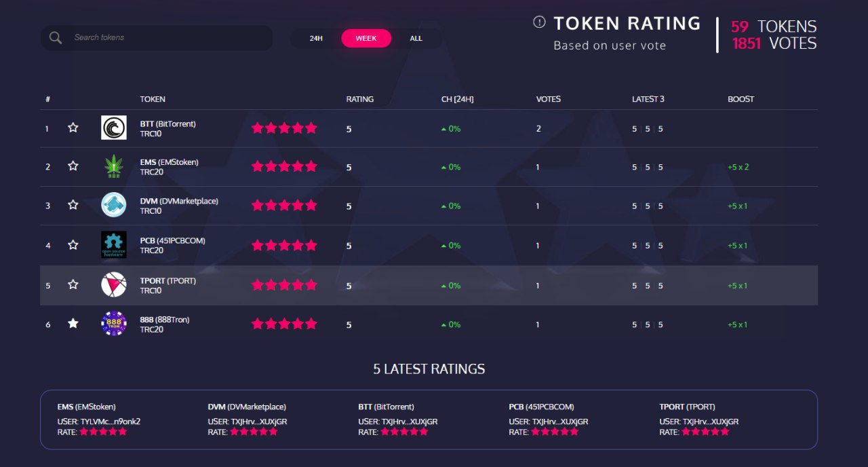Screen dimensions: 868x467
Task: Click the +5 x 2 boost for EMS
Action: pos(738,167)
